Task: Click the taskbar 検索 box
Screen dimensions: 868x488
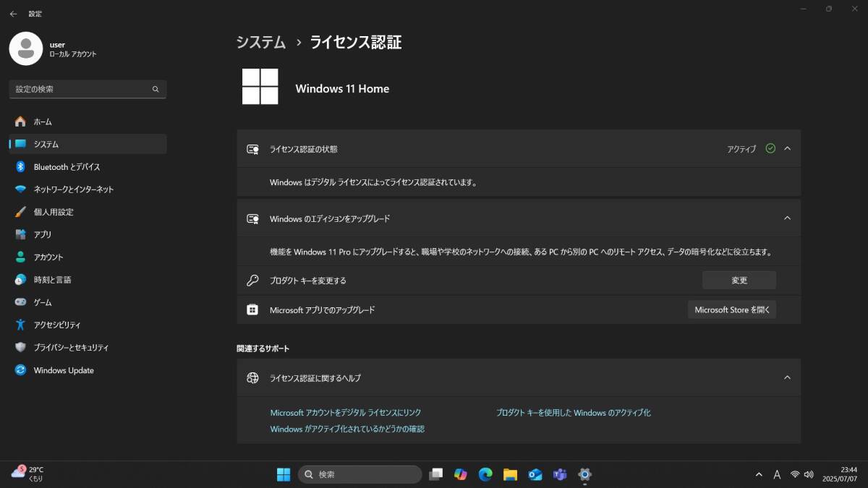Action: tap(359, 474)
